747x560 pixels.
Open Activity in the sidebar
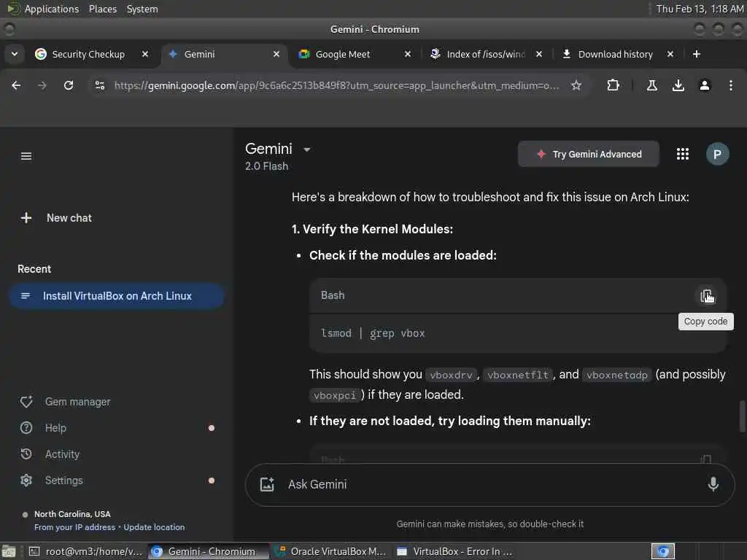click(50, 454)
